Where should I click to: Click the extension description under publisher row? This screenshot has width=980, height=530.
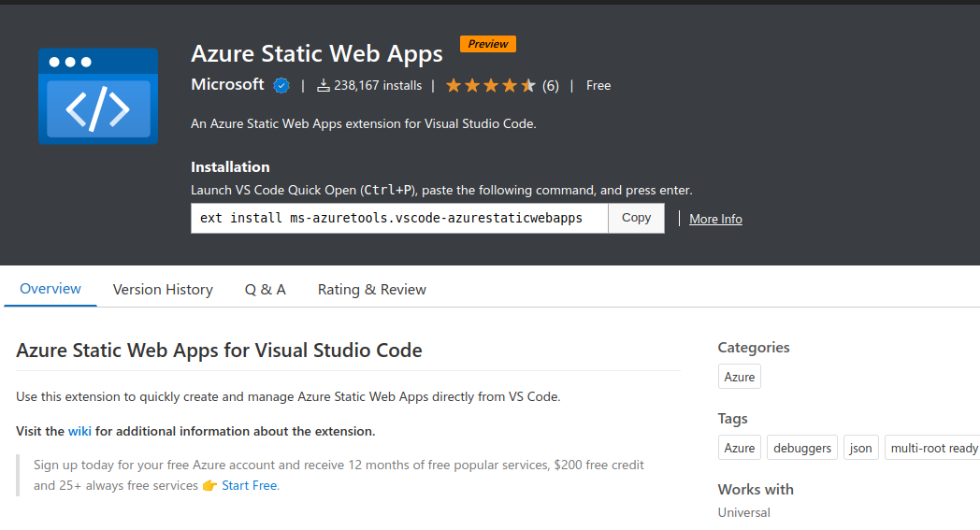point(364,123)
